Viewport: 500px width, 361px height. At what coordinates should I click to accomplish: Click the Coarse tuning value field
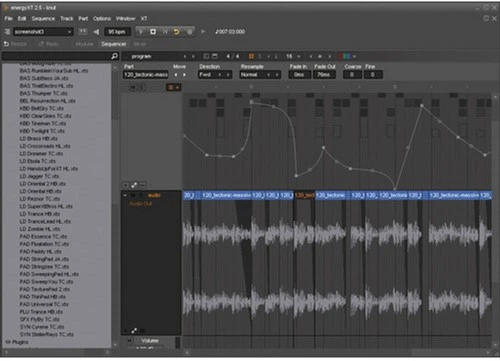(352, 75)
